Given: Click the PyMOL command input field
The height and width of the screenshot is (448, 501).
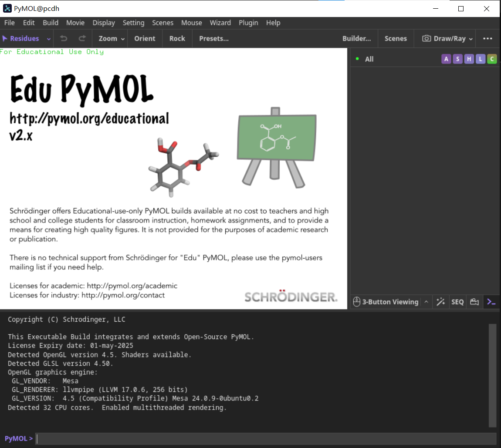Looking at the screenshot, I should [x=265, y=438].
